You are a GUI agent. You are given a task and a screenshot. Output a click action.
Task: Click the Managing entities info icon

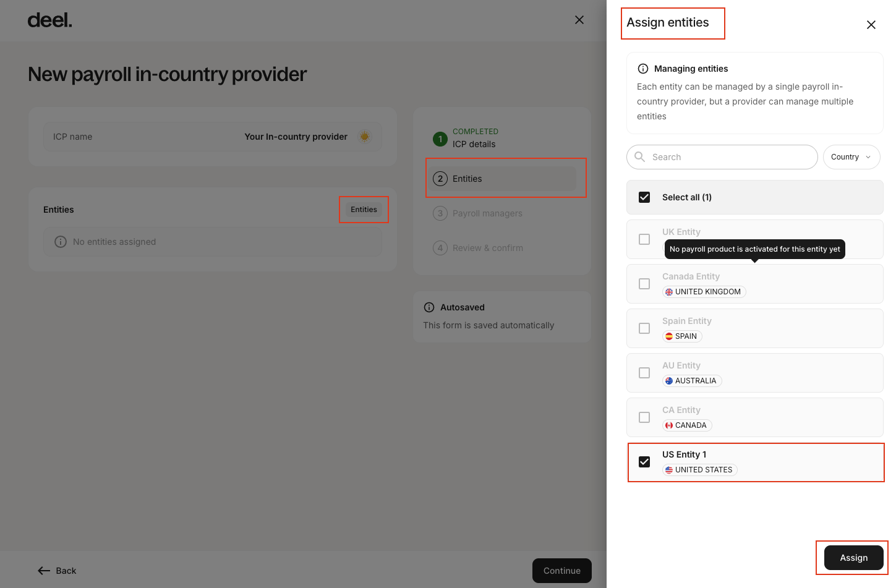tap(643, 69)
